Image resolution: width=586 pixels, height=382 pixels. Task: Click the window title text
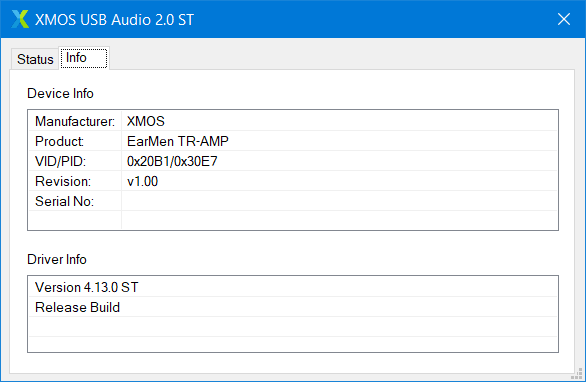[114, 19]
